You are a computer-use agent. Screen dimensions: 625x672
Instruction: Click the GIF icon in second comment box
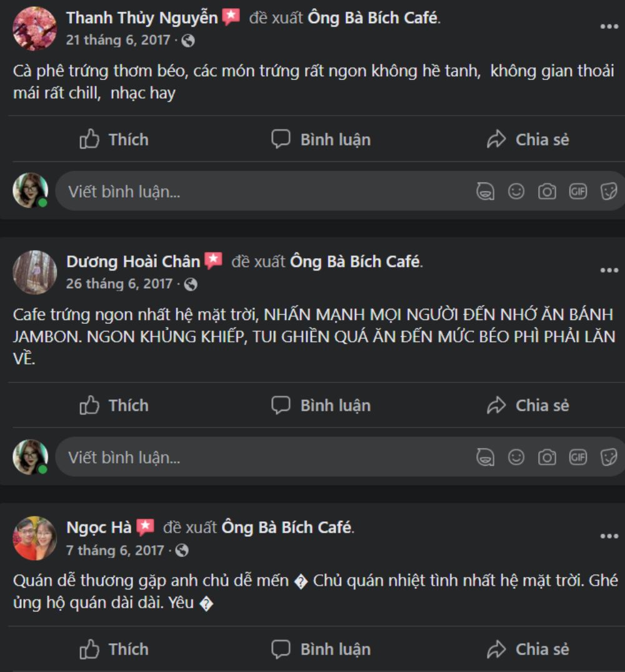(x=578, y=458)
